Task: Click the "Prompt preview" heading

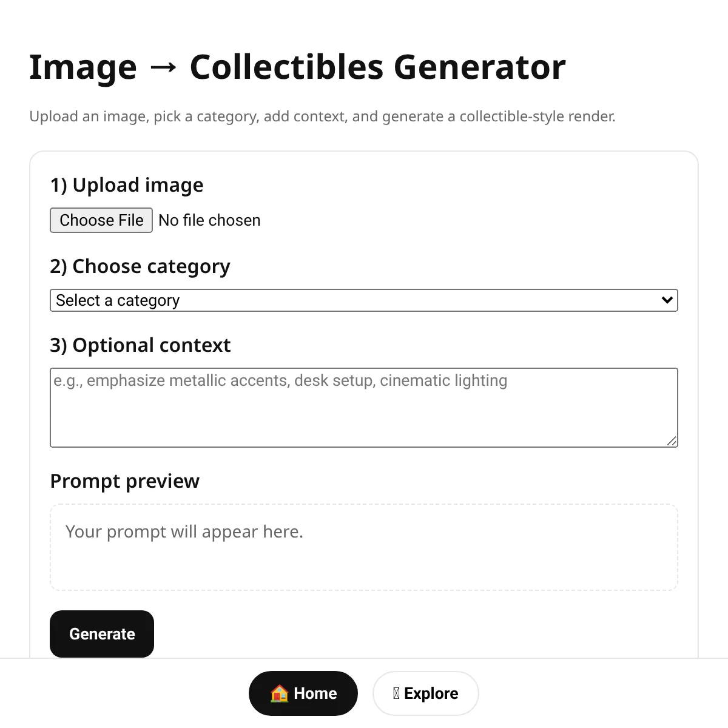Action: coord(124,481)
